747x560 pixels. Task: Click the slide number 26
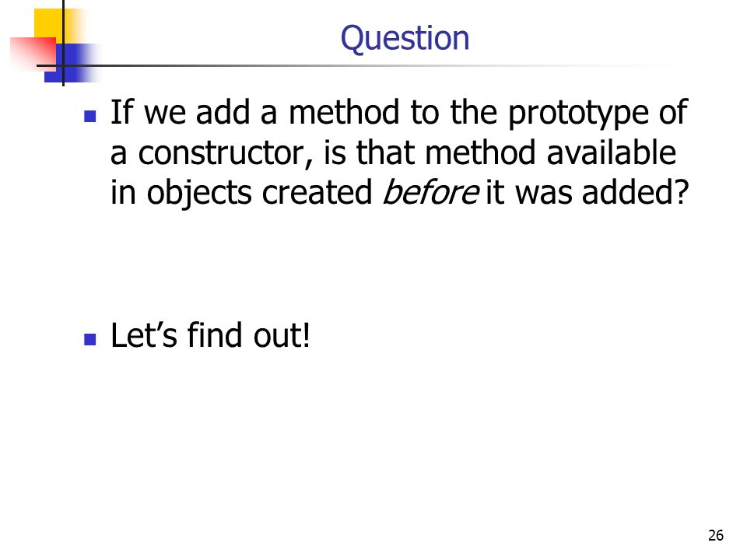tap(716, 536)
